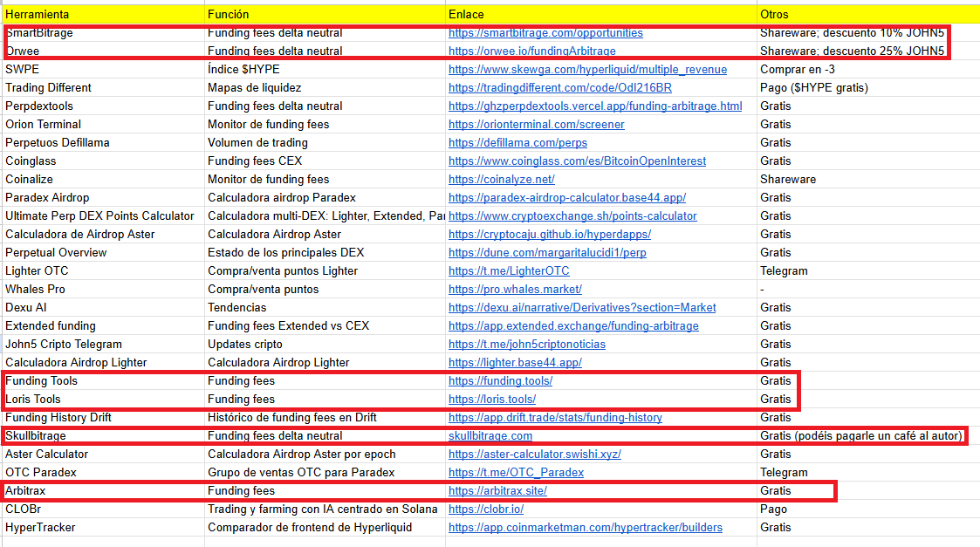The width and height of the screenshot is (980, 547).
Task: Open the t.me/john5criptonoticias link
Action: click(527, 345)
